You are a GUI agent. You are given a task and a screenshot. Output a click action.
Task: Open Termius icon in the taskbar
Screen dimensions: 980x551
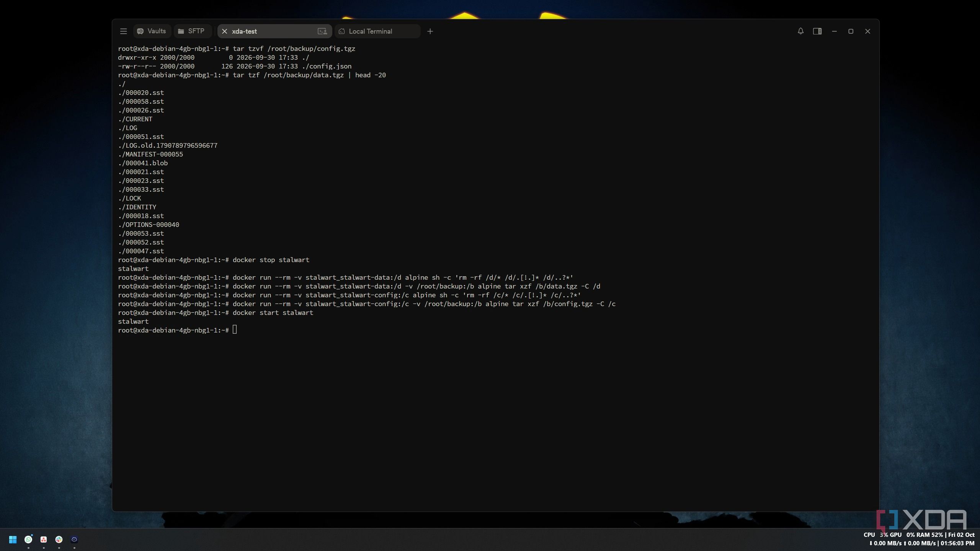74,540
